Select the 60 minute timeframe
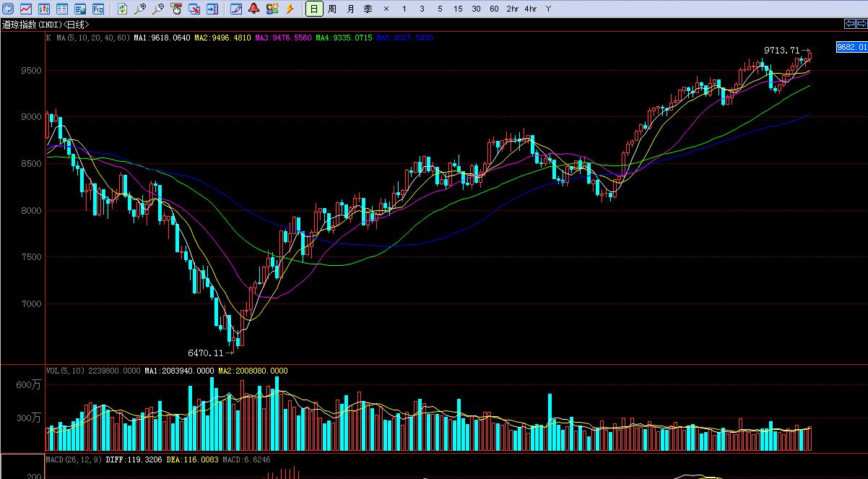The height and width of the screenshot is (479, 868). tap(494, 9)
